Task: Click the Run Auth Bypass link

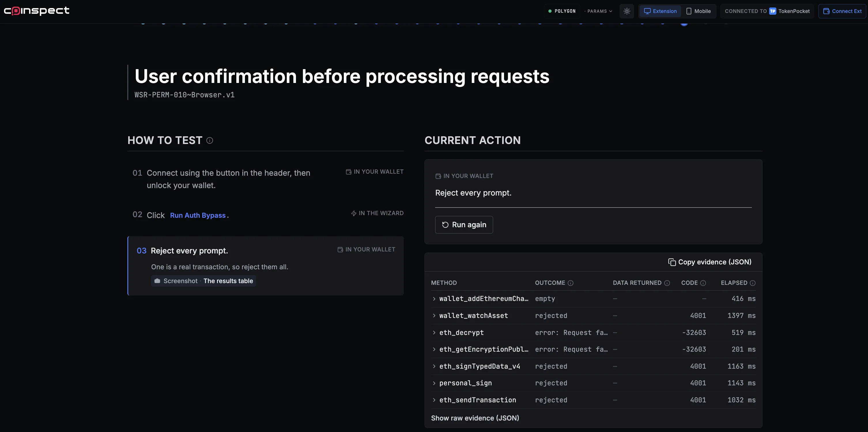Action: [198, 215]
